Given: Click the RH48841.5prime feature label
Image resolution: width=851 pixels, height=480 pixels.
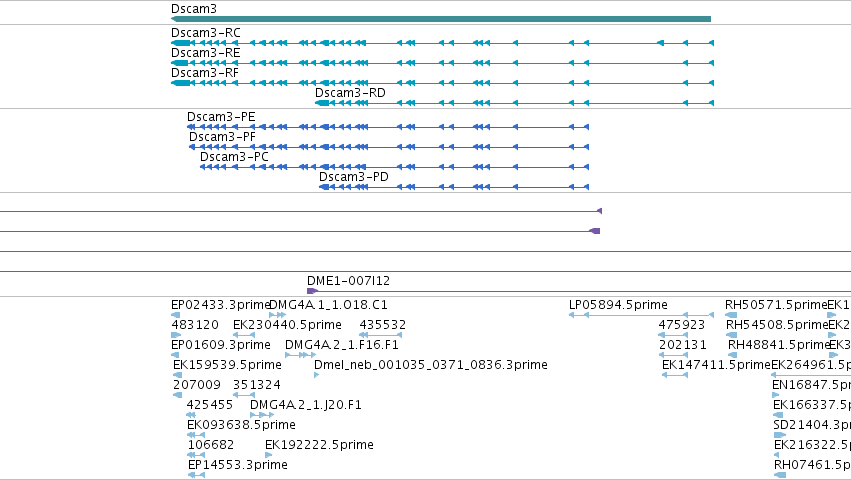Looking at the screenshot, I should tap(778, 345).
